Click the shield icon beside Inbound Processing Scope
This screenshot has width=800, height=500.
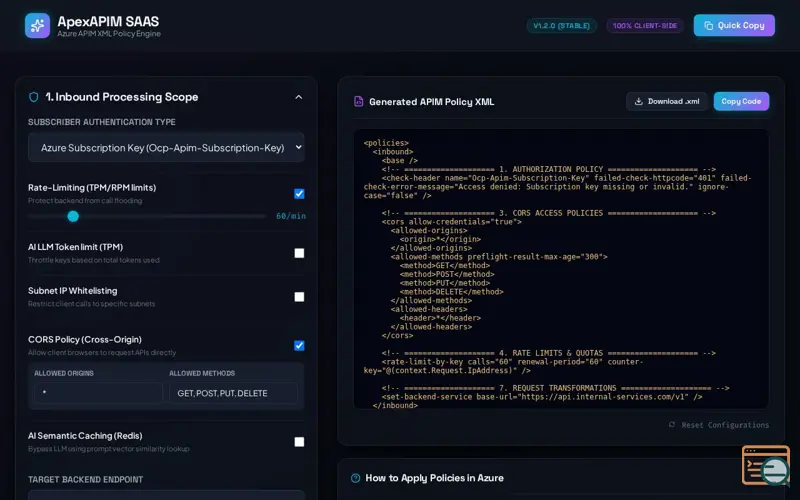pyautogui.click(x=34, y=97)
